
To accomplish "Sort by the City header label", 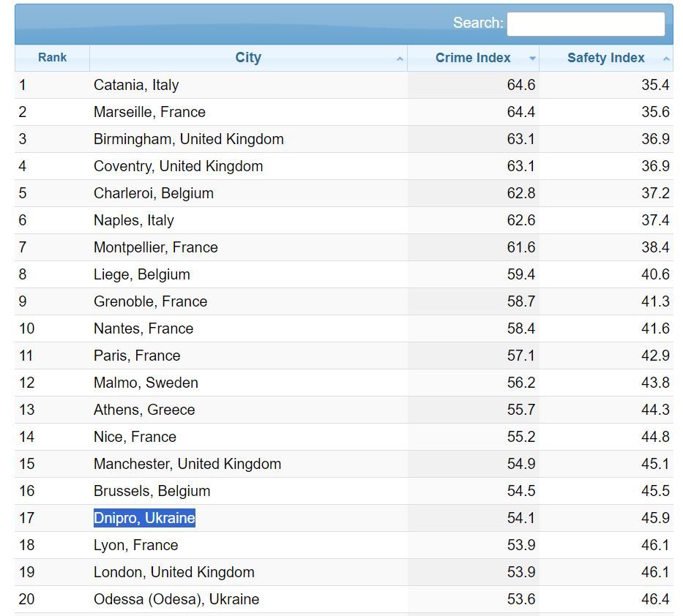I will point(248,58).
